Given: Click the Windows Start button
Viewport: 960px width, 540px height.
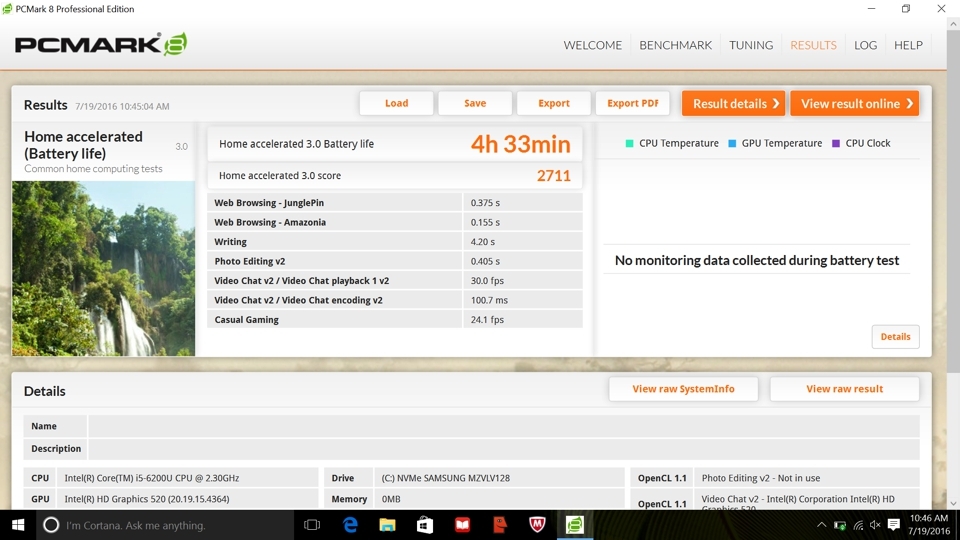Looking at the screenshot, I should 18,525.
